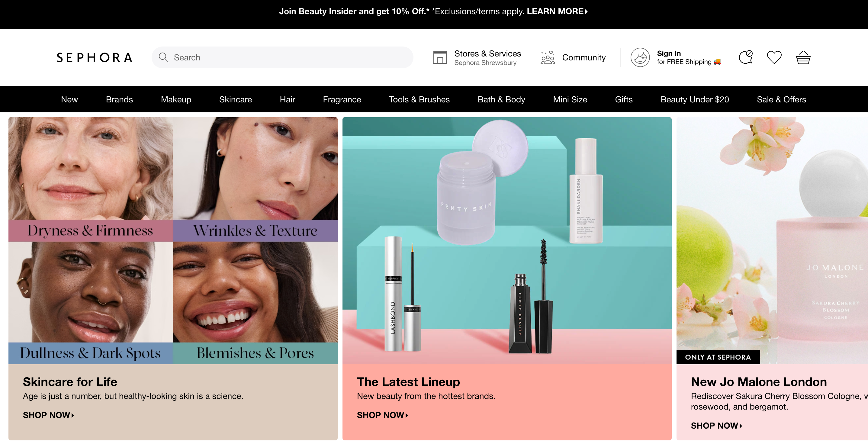This screenshot has width=868, height=444.
Task: Click the Dryness & Firmness image tile
Action: (90, 179)
